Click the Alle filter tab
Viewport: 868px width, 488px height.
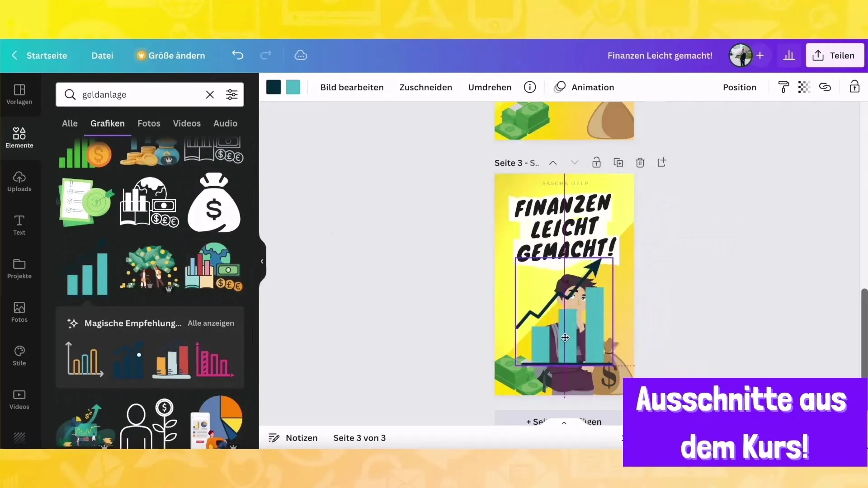[69, 123]
